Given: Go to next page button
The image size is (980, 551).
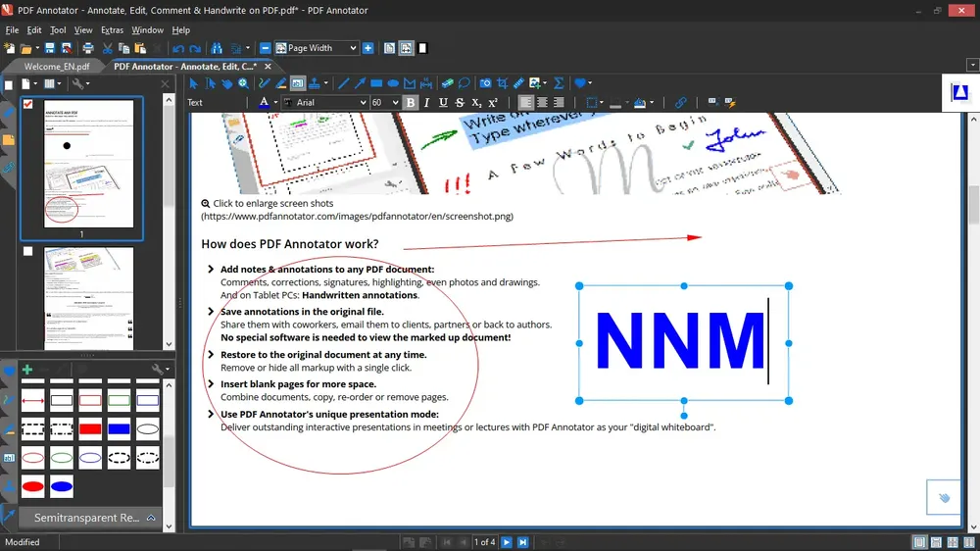Looking at the screenshot, I should (x=507, y=542).
